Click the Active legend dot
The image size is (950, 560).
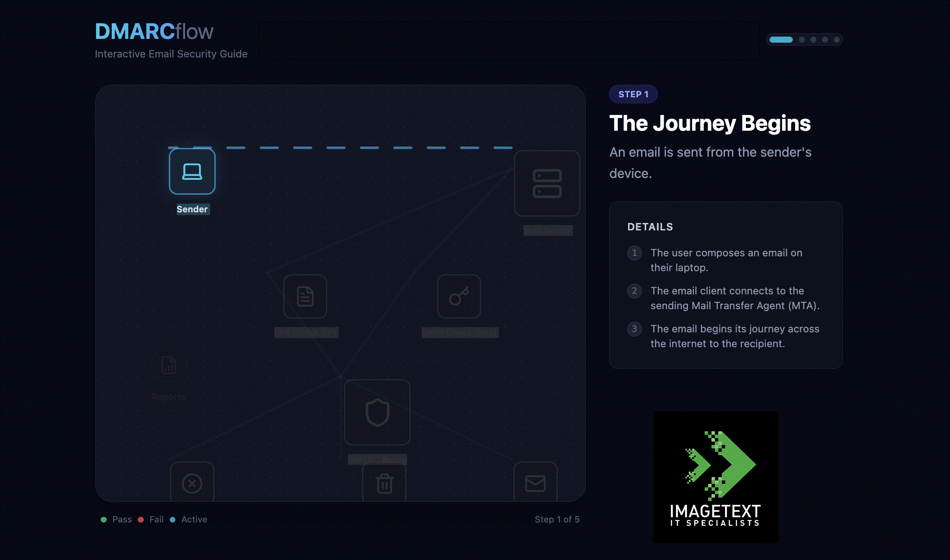(173, 520)
